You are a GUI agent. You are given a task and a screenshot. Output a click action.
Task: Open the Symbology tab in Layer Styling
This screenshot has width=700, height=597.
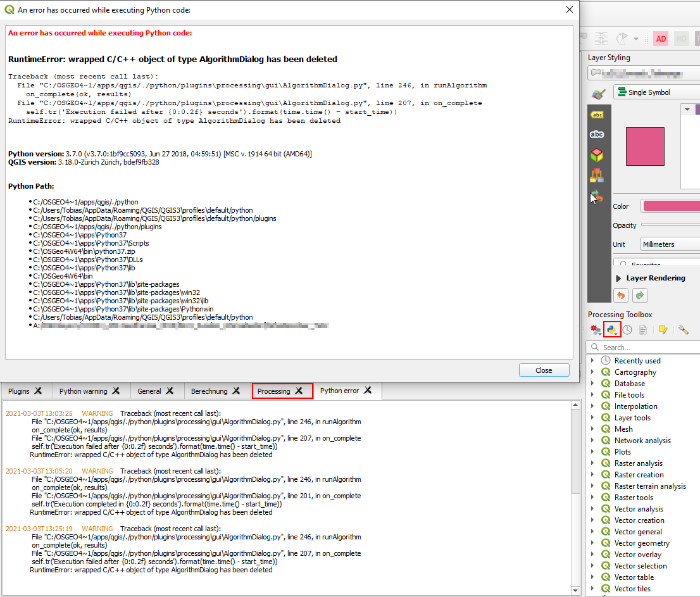click(x=599, y=94)
